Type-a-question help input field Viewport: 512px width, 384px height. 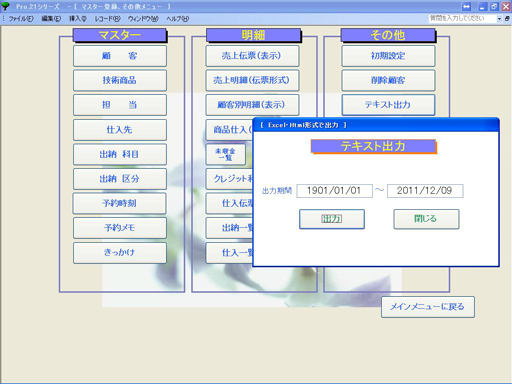(462, 19)
